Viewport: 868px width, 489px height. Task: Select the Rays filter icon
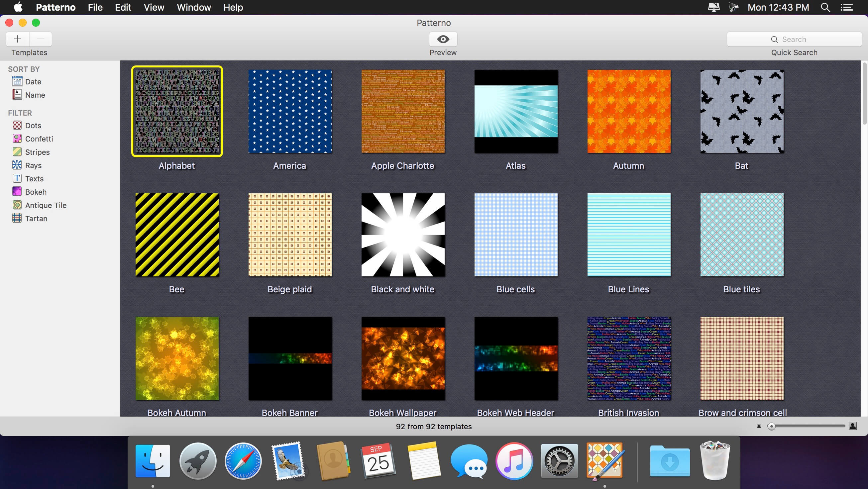[17, 165]
